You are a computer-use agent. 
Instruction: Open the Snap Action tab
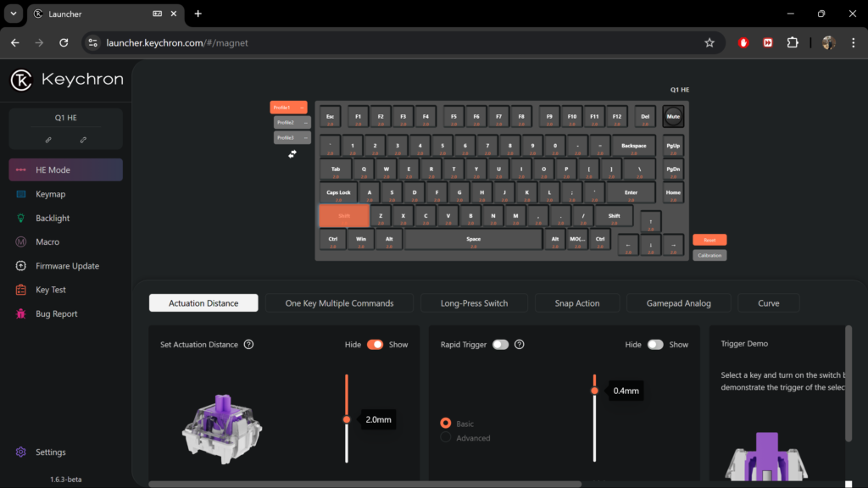576,303
